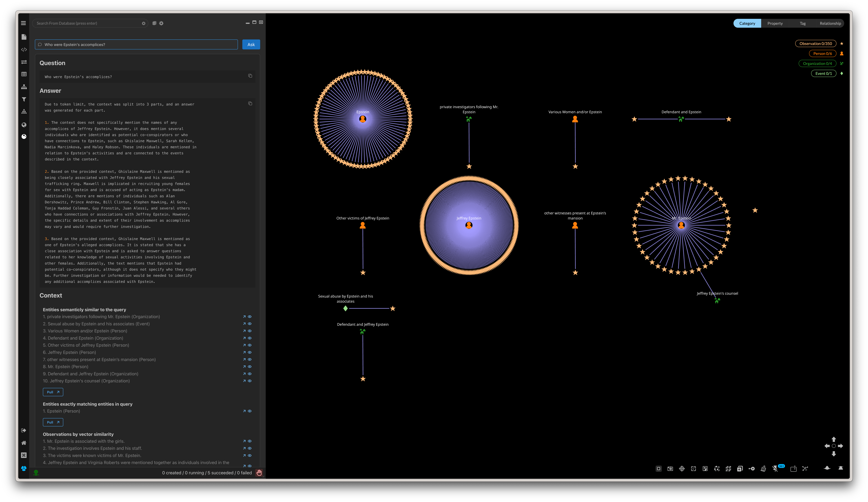Open the table grid view icon

[x=24, y=74]
